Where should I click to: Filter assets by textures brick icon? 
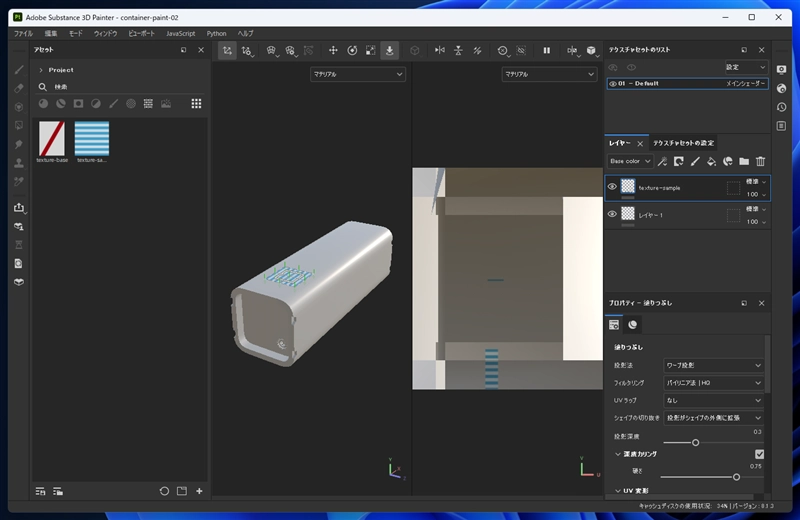[x=148, y=104]
